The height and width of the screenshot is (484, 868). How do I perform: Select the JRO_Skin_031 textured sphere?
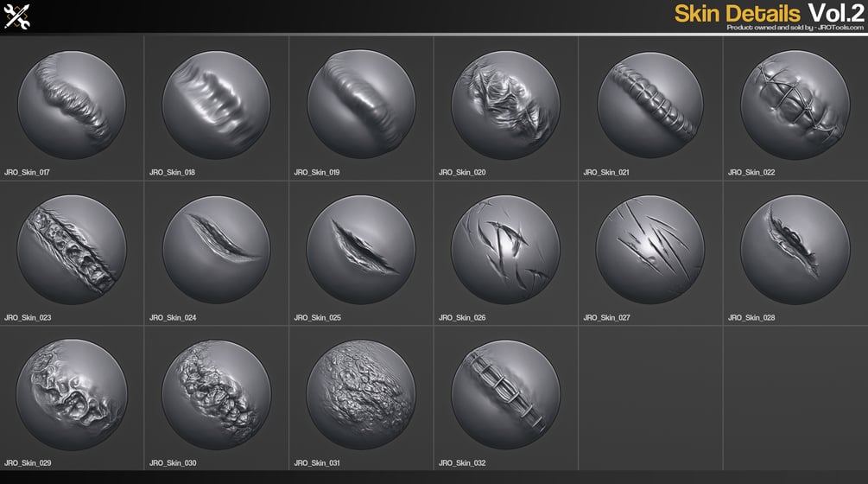pyautogui.click(x=362, y=395)
